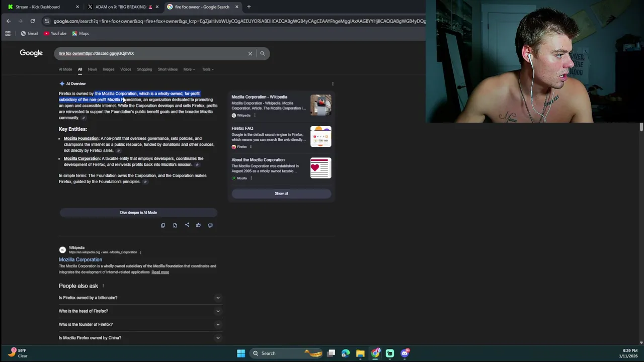
Task: Close the Kick Dashboard browser tab
Action: coord(77,7)
